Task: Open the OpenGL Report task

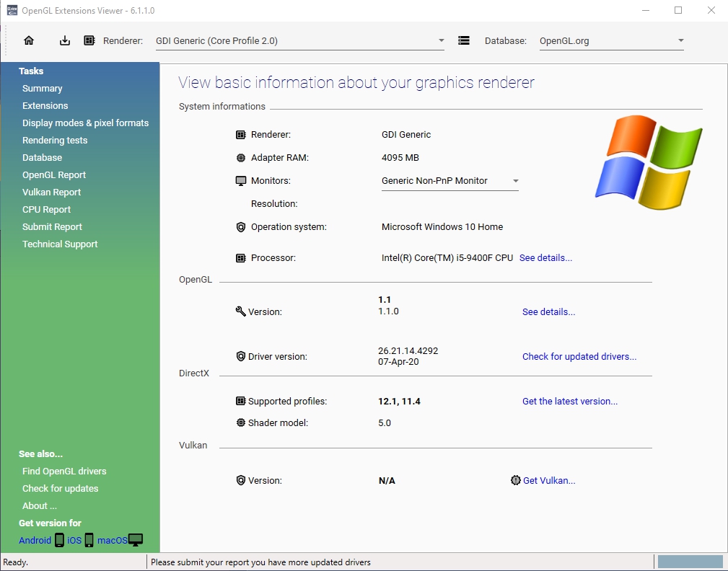Action: [54, 175]
